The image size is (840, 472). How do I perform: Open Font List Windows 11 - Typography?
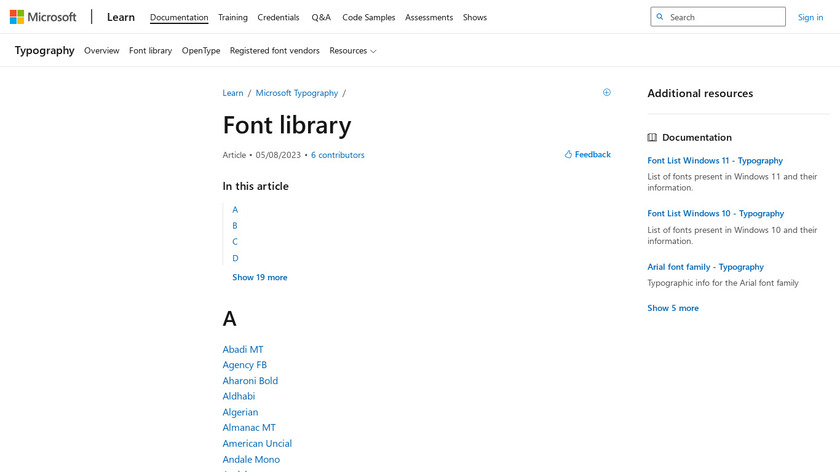point(715,160)
